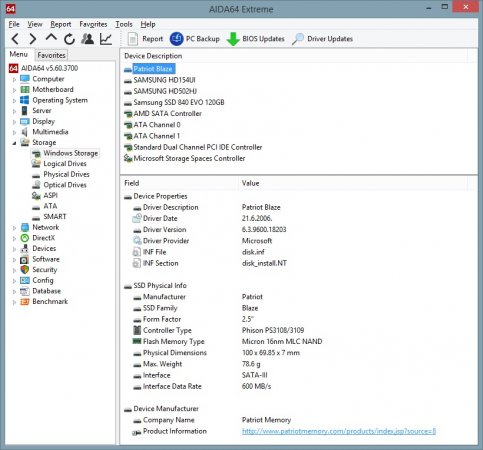Select ATA in the Storage tree
Screen dimensions: 483x450
(44, 206)
